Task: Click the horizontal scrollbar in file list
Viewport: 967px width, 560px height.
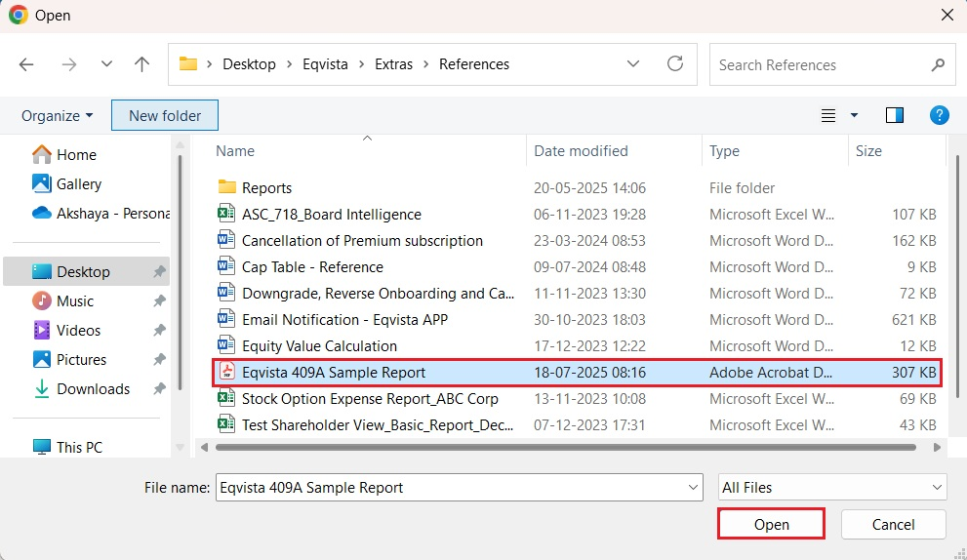Action: pyautogui.click(x=566, y=447)
